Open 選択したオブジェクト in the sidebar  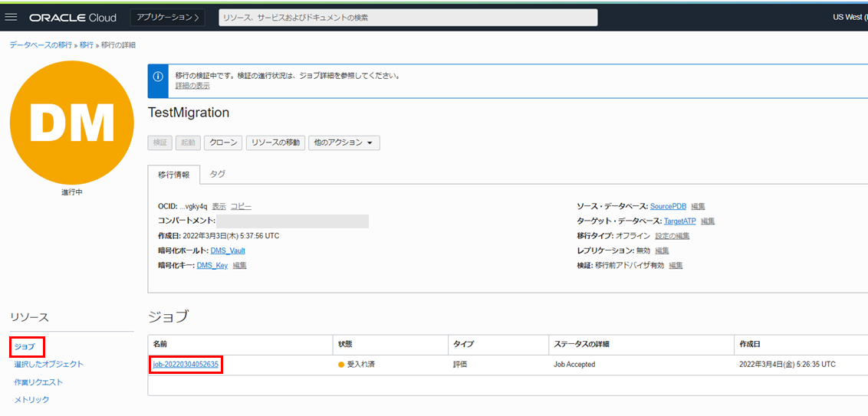(x=49, y=365)
